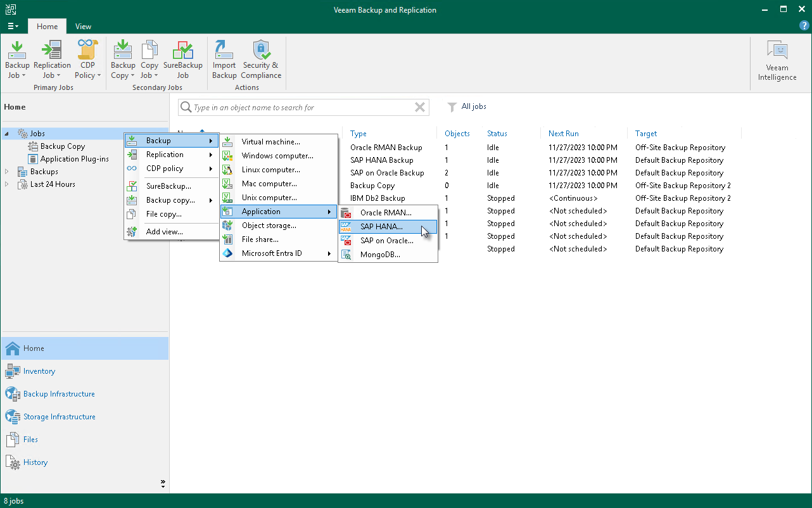This screenshot has width=812, height=508.
Task: Expand the Last 24 Hours node
Action: coord(7,184)
